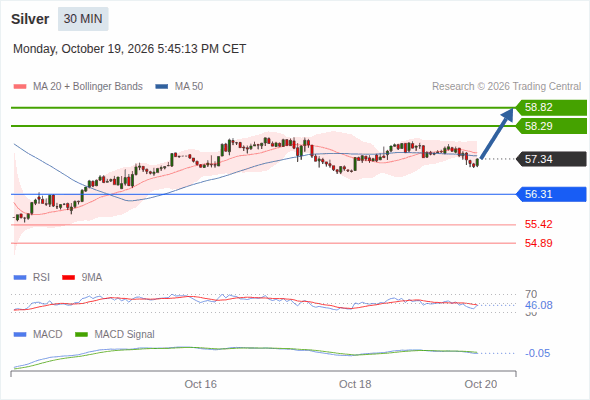
Task: Click 'Research © 2026 Trading Central' credit
Action: coord(506,87)
